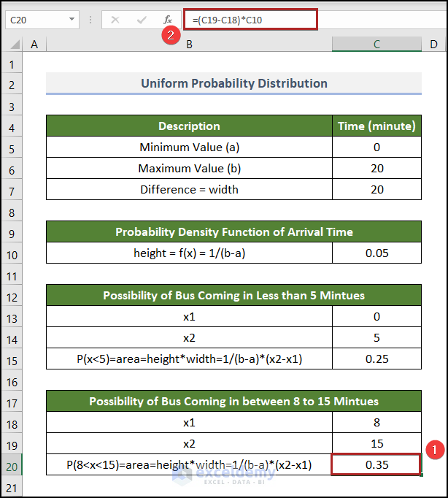Select the cell with value 8
This screenshot has height=498, width=448.
[376, 422]
